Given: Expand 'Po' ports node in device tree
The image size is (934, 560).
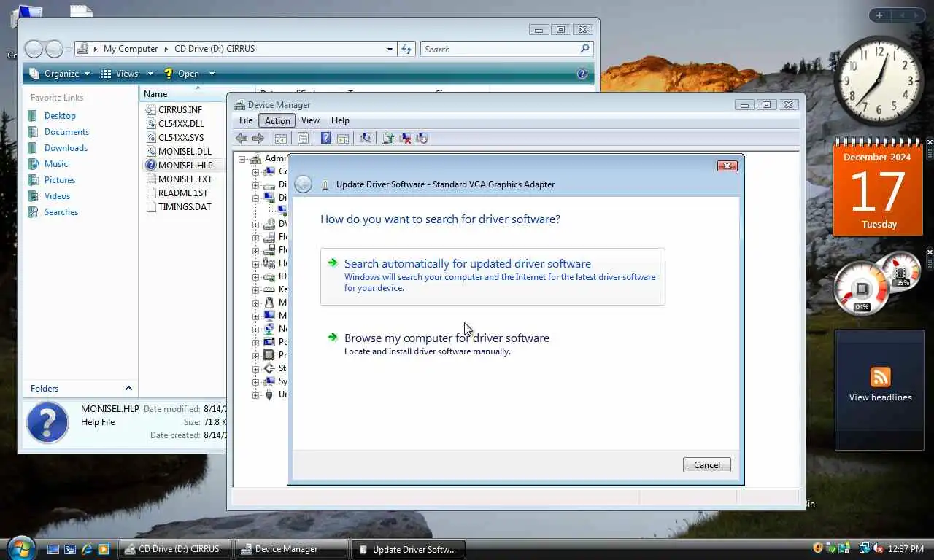Looking at the screenshot, I should (x=256, y=342).
